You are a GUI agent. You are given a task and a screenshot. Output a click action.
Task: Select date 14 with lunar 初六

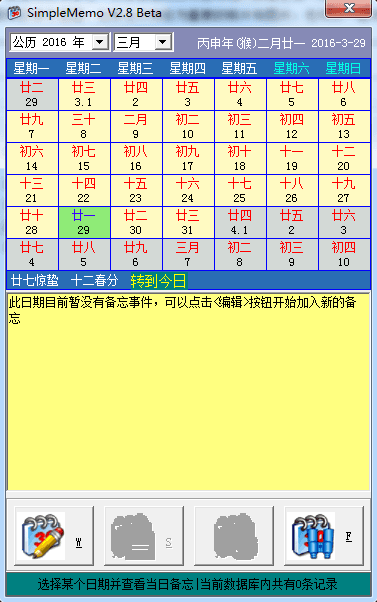[32, 159]
